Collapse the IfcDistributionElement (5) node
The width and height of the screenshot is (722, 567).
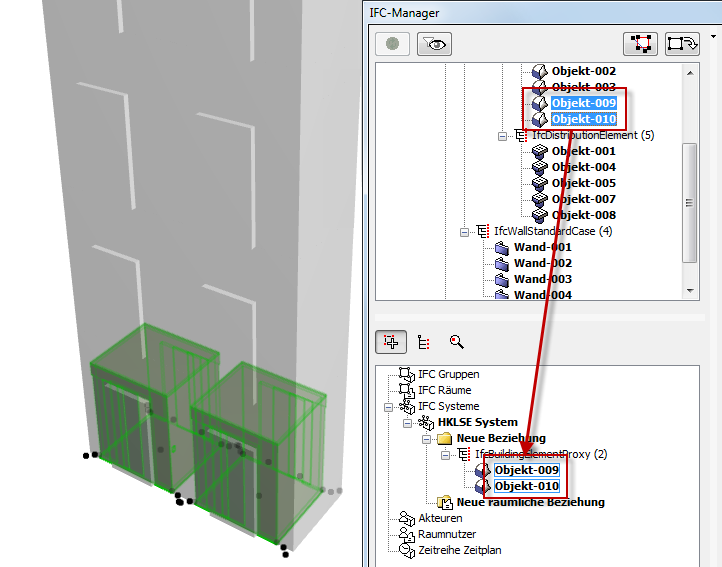502,136
